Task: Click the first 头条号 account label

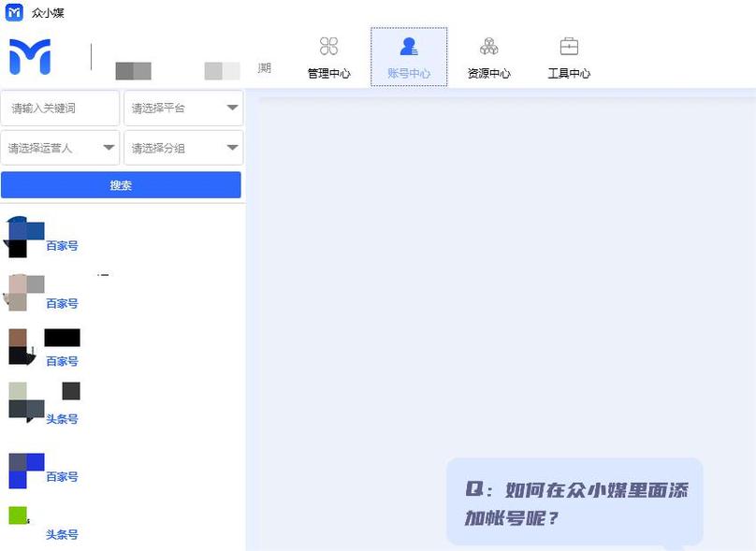Action: (x=61, y=419)
